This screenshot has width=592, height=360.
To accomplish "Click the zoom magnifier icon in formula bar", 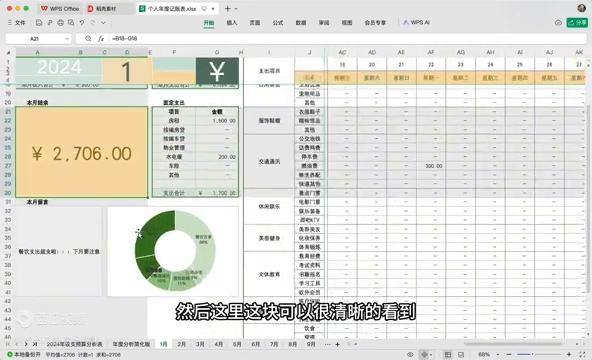I will [88, 38].
